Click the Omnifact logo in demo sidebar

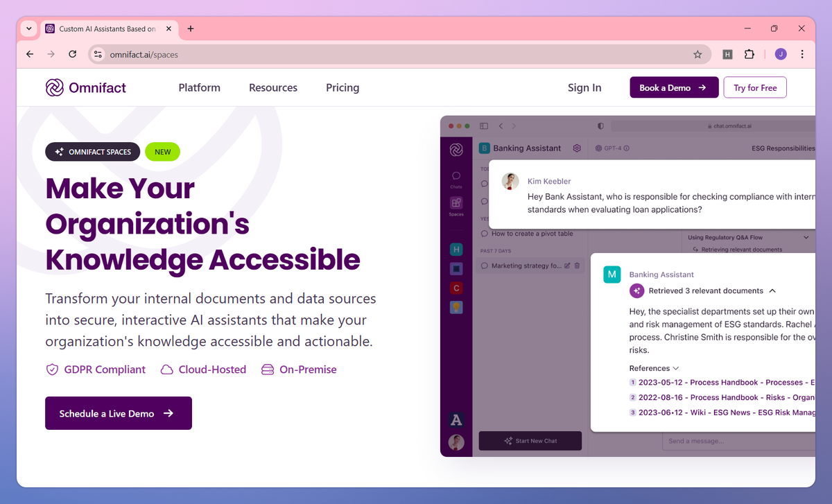click(x=456, y=150)
